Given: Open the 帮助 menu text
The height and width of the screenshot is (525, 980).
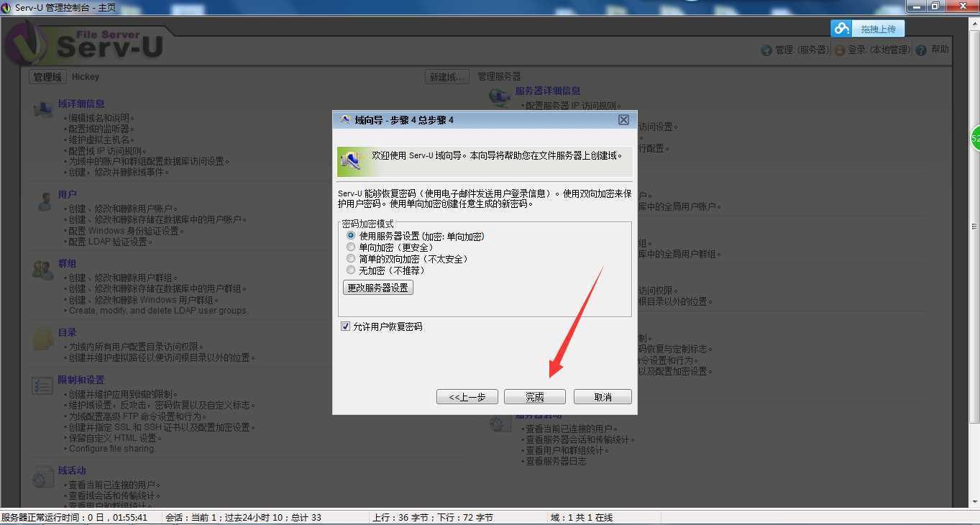Looking at the screenshot, I should [x=940, y=50].
